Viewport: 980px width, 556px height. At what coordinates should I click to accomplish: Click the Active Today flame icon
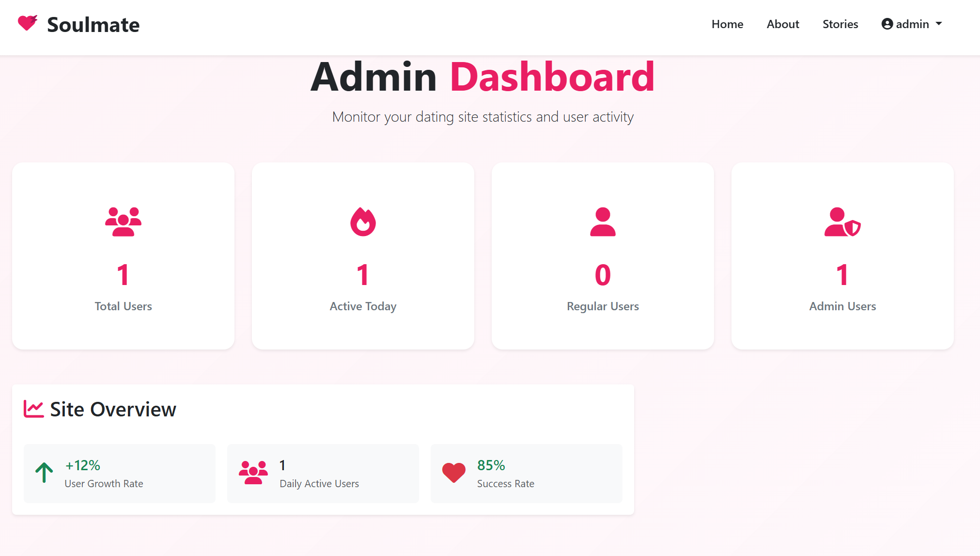click(x=363, y=222)
